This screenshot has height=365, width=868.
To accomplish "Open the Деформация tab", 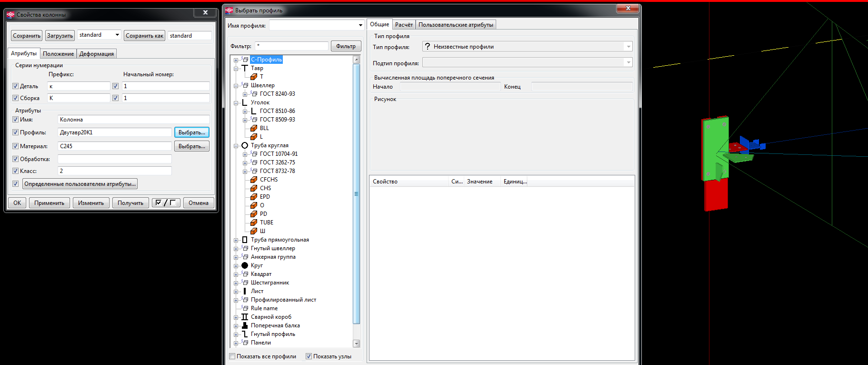I will [x=97, y=54].
